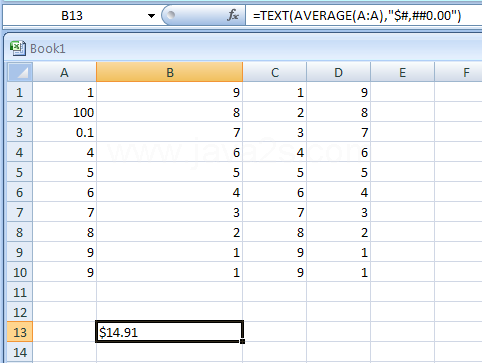Select row 3 header

20,132
